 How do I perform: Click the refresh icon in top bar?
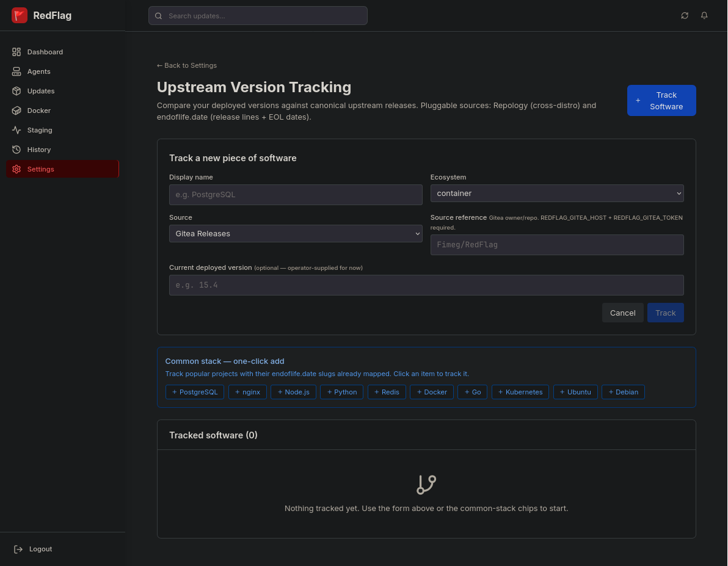click(x=685, y=16)
